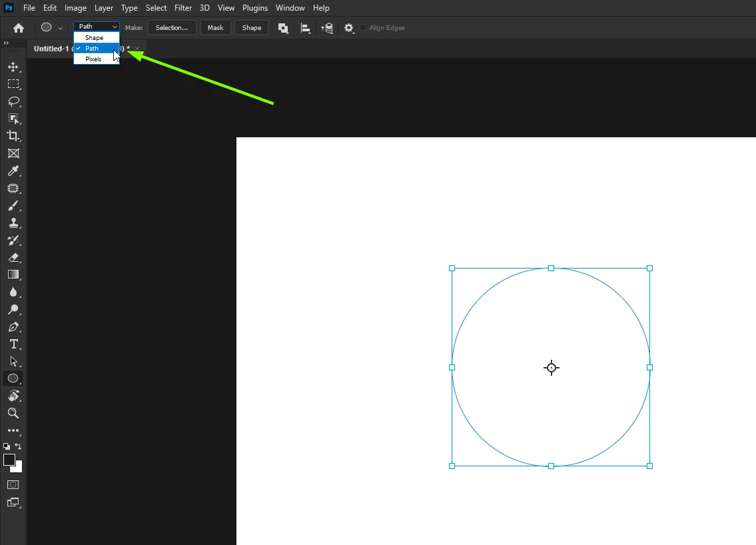Select the Horizontal Type tool
756x545 pixels.
(13, 344)
